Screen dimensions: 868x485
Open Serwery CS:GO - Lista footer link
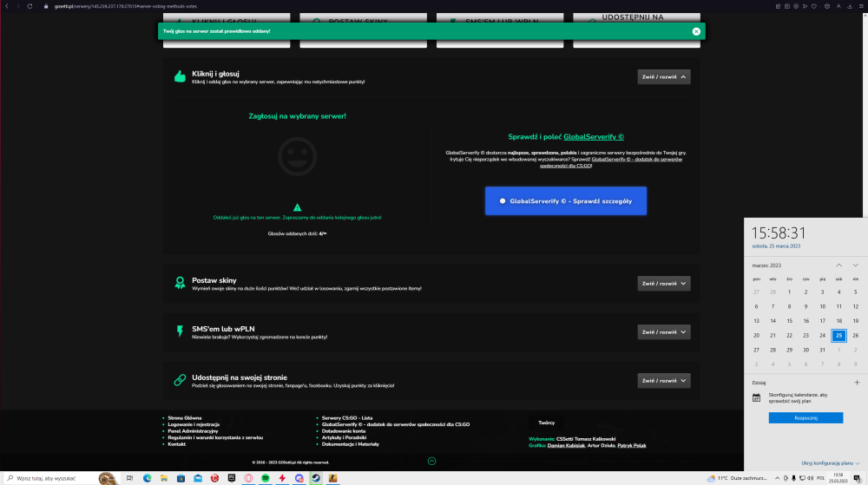click(347, 418)
